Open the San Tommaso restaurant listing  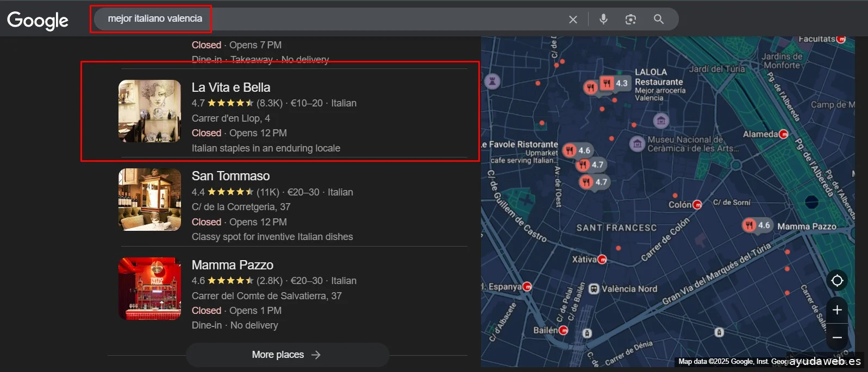[230, 176]
